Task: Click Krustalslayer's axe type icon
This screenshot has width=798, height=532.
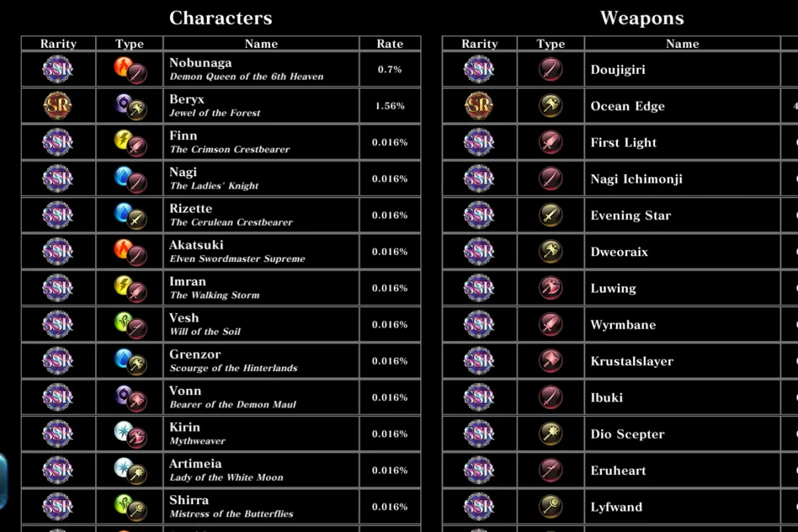Action: pos(551,361)
